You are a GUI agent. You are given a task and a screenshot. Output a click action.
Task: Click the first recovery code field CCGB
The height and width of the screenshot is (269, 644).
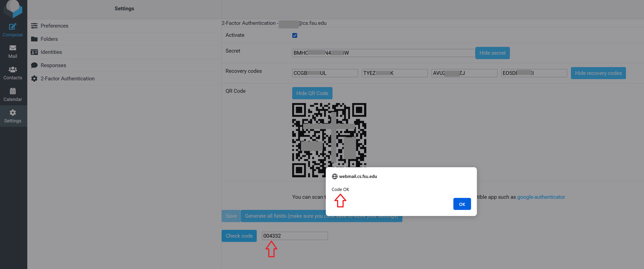[x=325, y=73]
